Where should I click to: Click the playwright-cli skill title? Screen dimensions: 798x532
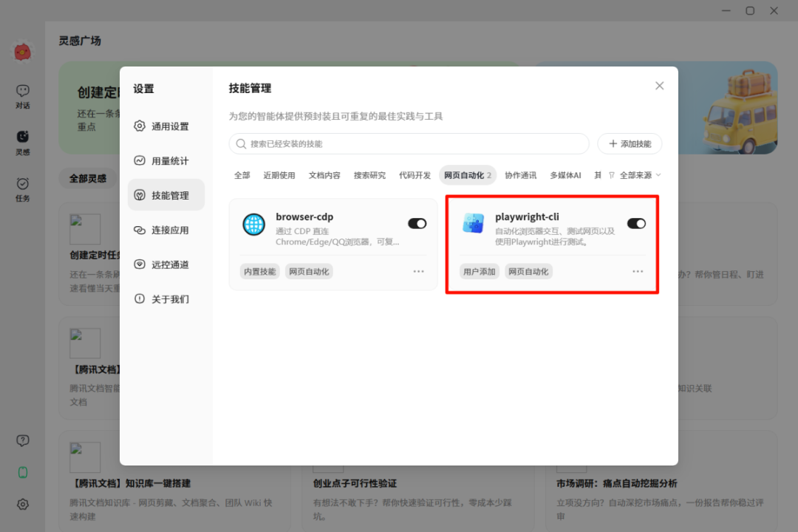click(527, 216)
